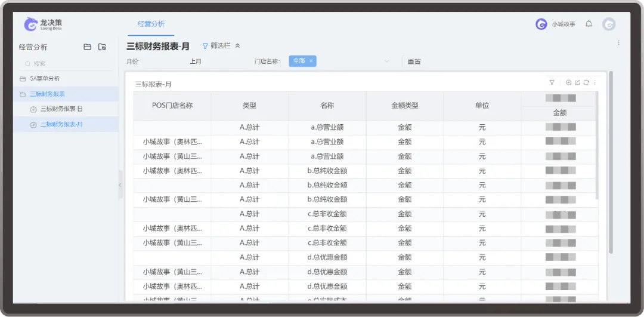Click A.总计 in the first table row
This screenshot has height=317, width=644.
pos(249,128)
